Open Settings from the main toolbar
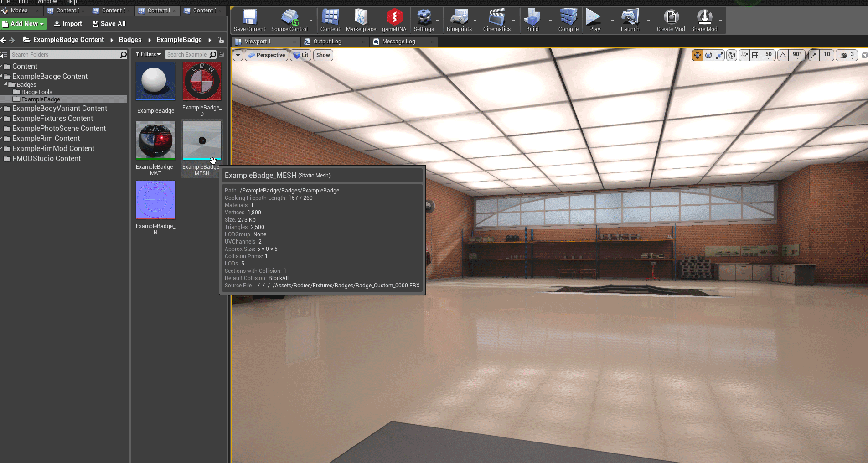The width and height of the screenshot is (868, 463). pos(424,21)
